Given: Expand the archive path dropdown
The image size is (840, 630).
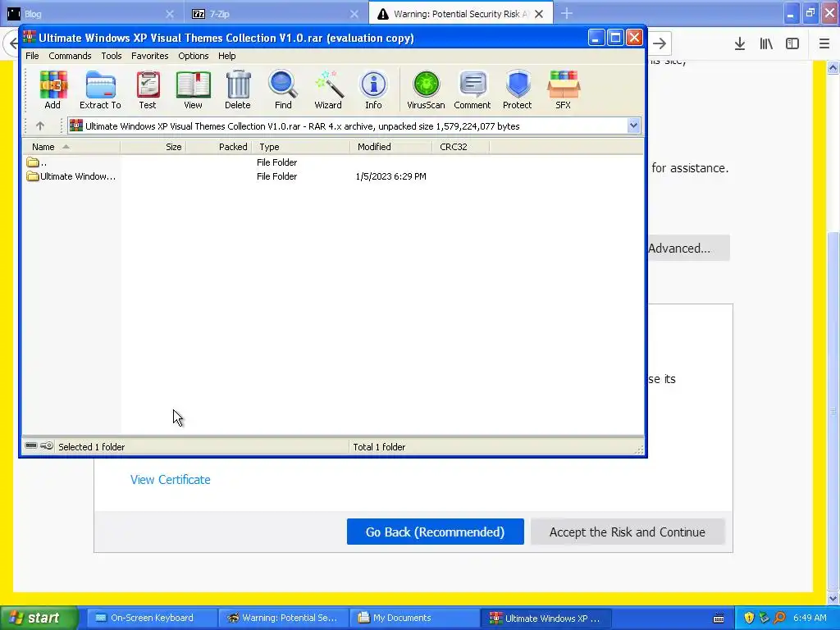Looking at the screenshot, I should coord(633,126).
